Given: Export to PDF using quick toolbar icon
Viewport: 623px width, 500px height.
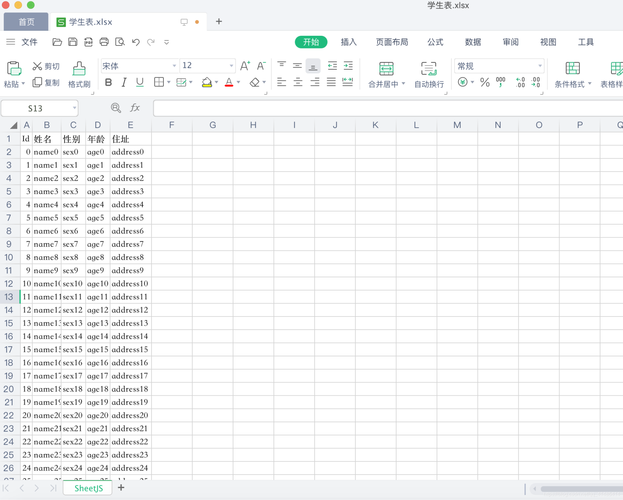Looking at the screenshot, I should [x=88, y=42].
